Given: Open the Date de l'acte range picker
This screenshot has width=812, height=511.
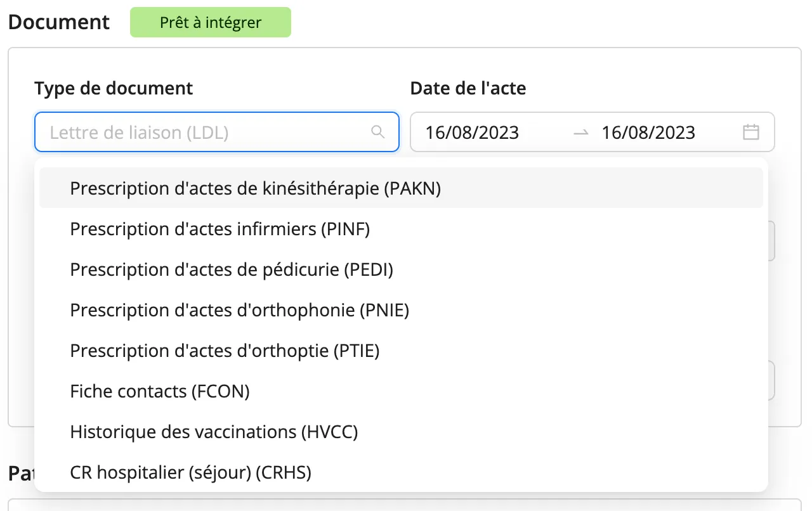Looking at the screenshot, I should click(x=593, y=132).
